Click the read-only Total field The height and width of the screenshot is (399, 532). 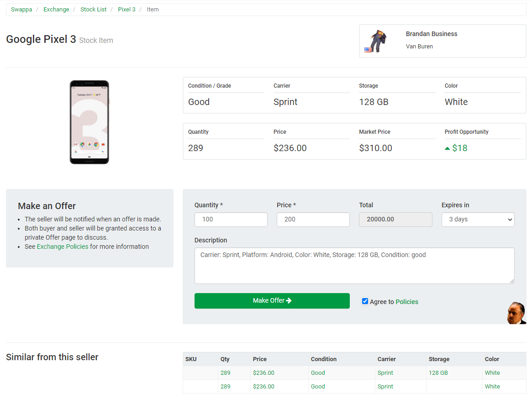(395, 220)
